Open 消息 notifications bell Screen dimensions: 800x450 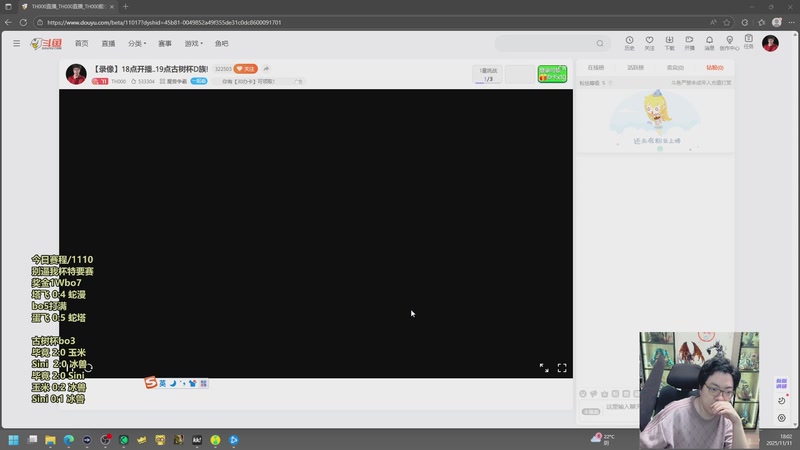(709, 43)
